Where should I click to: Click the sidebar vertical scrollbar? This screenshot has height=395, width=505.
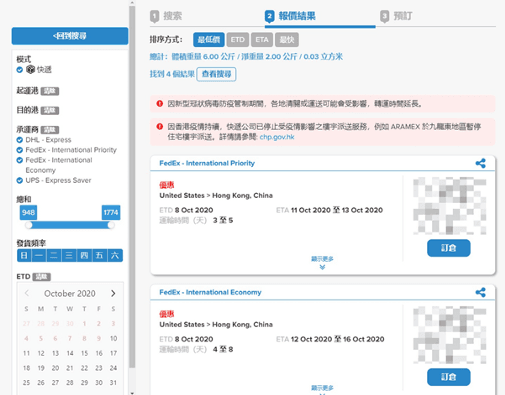(x=132, y=187)
